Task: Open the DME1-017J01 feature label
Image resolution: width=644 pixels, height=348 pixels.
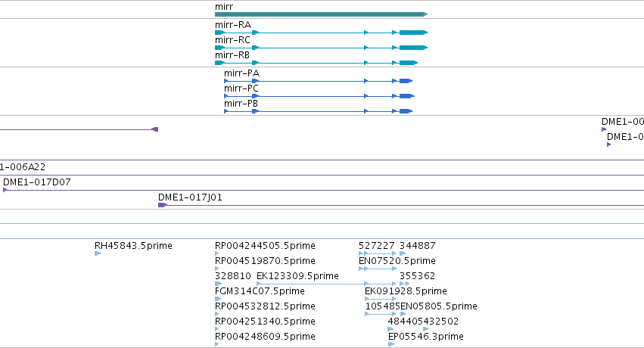Action: [x=190, y=197]
